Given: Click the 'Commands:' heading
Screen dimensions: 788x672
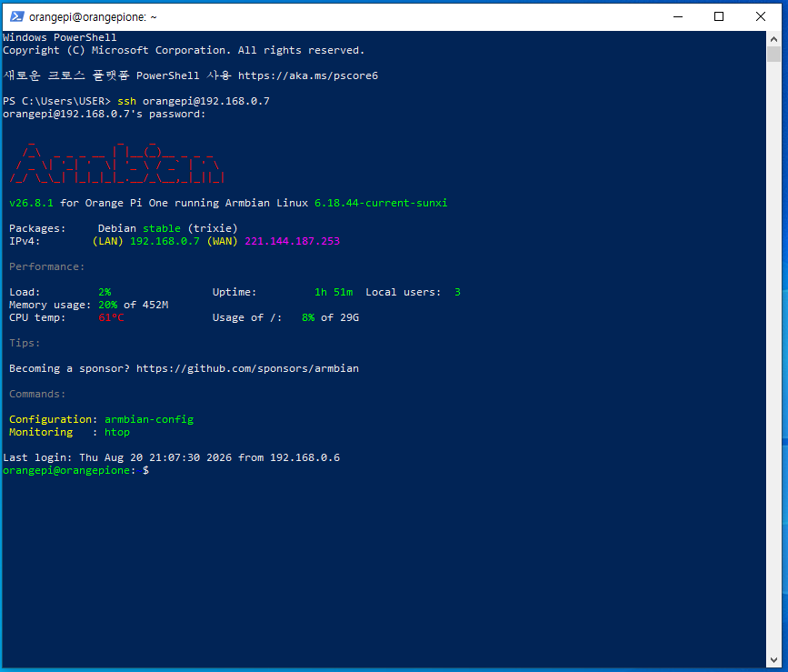Looking at the screenshot, I should [x=37, y=394].
